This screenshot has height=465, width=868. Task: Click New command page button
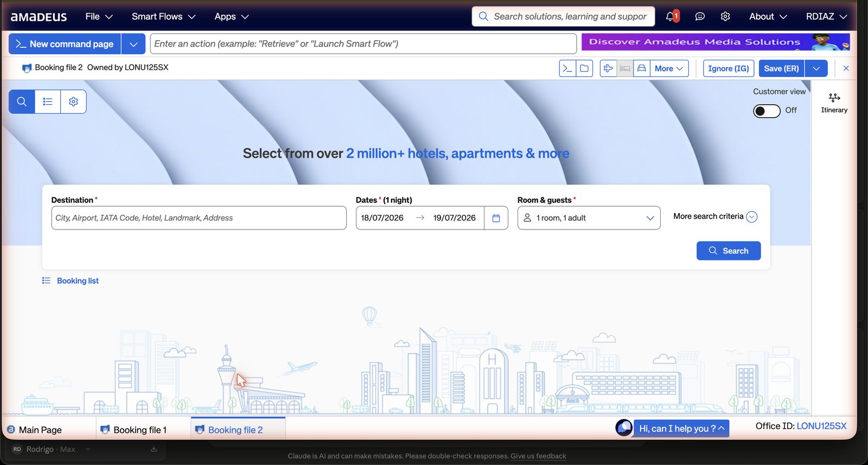65,44
